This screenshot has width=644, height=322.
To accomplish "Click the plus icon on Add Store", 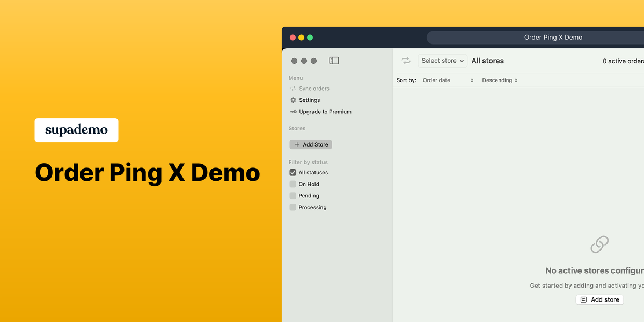I will tap(297, 144).
